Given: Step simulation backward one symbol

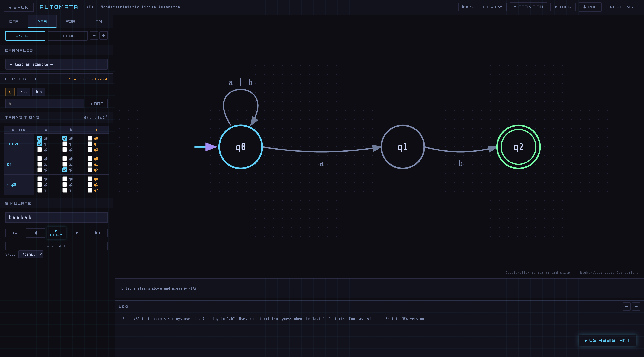Looking at the screenshot, I should coord(36,233).
